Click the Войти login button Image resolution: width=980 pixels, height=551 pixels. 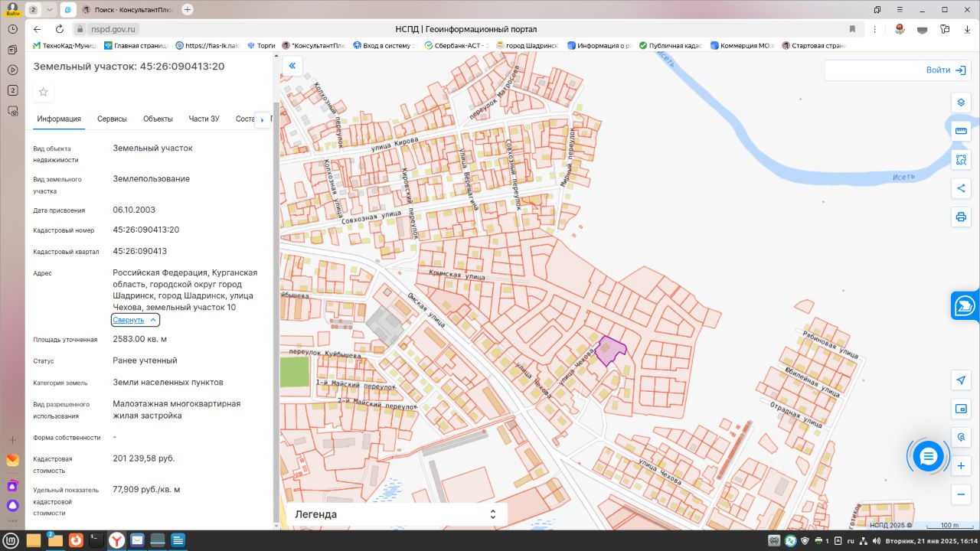[x=946, y=70]
